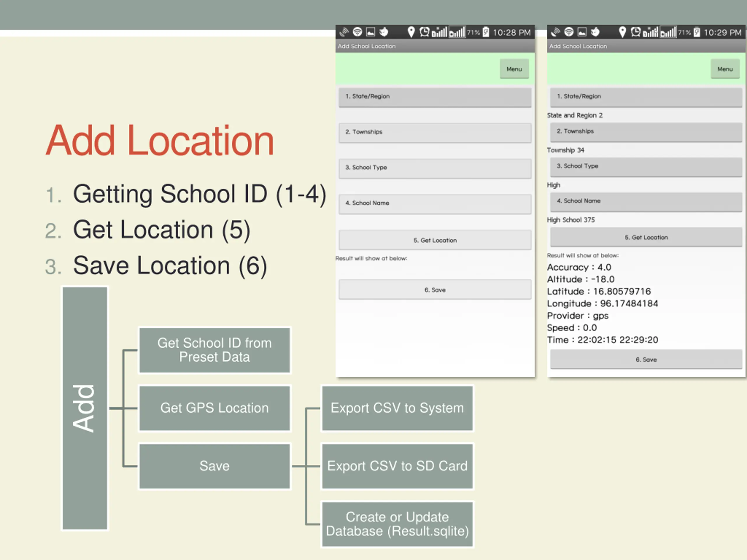Select the 'Export CSV to SD Card' box

point(397,466)
